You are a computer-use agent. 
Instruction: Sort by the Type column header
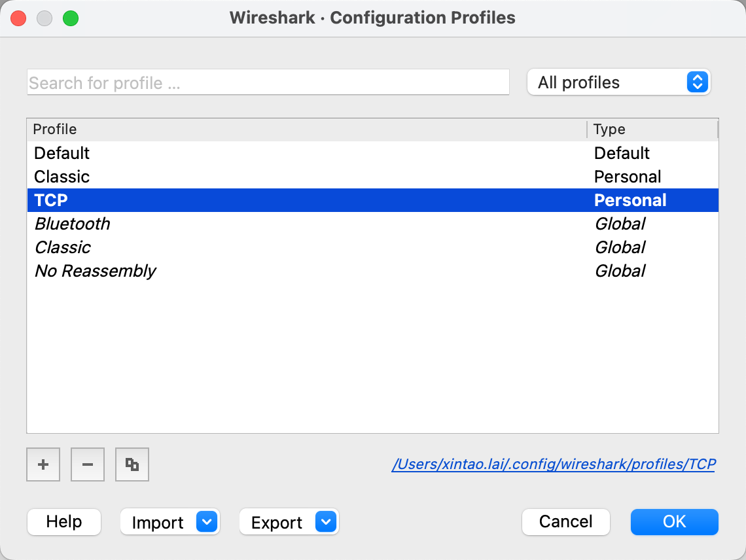(x=652, y=130)
